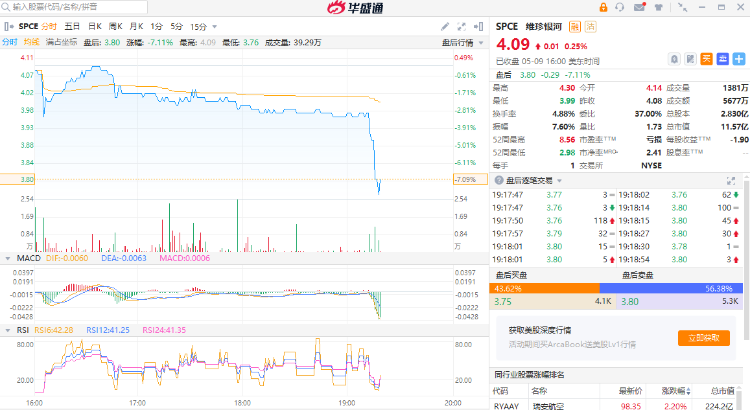The height and width of the screenshot is (410, 750).
Task: Collapse the RSI indicator panel
Action: click(8, 330)
